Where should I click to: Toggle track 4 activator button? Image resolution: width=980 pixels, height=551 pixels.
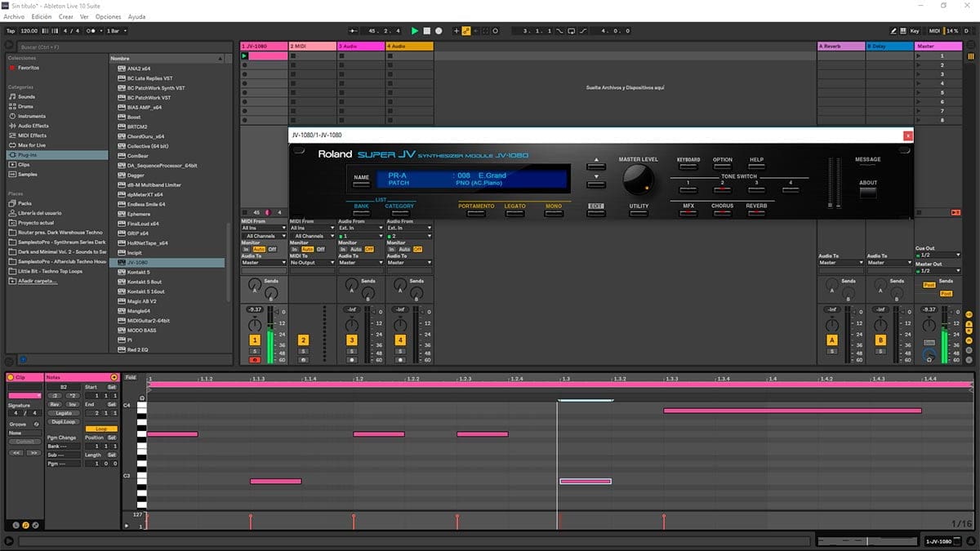pyautogui.click(x=400, y=340)
